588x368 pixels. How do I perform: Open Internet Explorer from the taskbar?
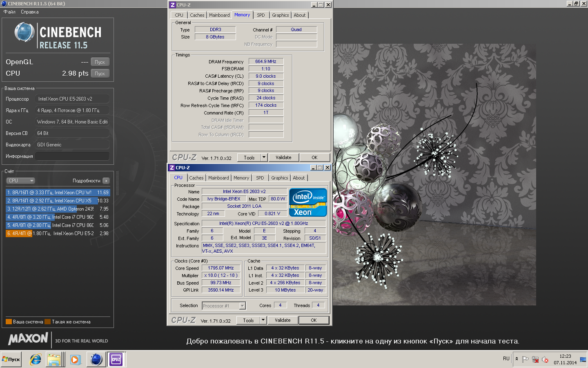36,359
